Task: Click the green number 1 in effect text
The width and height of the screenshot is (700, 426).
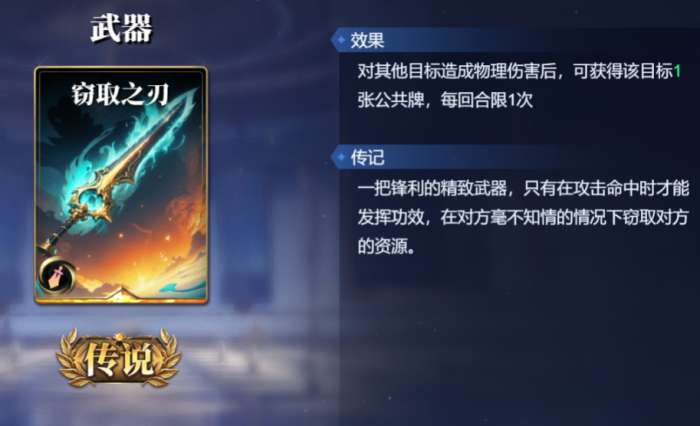Action: (x=677, y=71)
